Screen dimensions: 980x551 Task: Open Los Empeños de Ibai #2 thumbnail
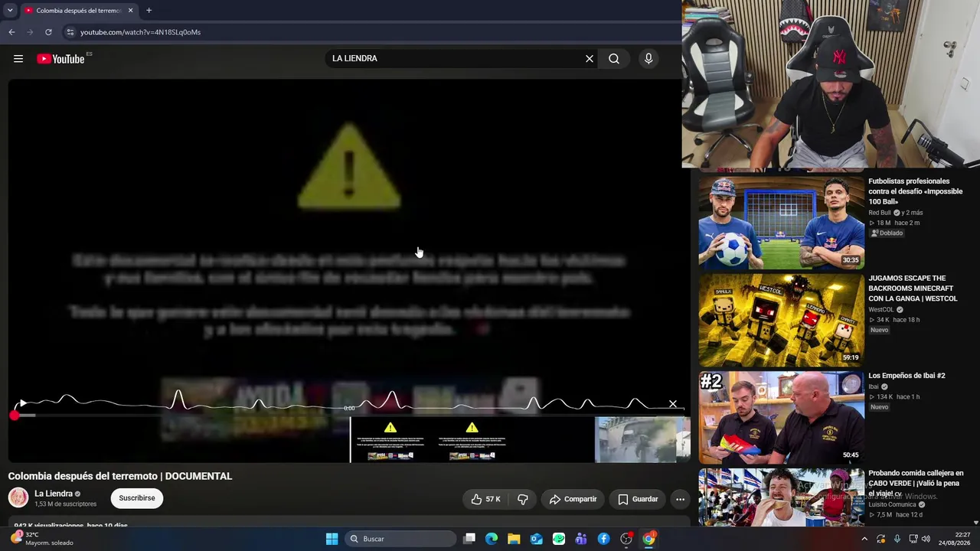(782, 417)
